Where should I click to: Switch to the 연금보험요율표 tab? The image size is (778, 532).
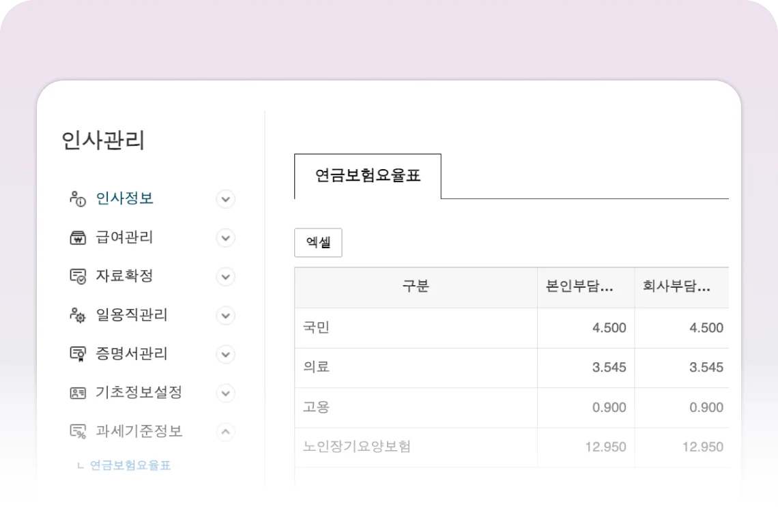[367, 176]
